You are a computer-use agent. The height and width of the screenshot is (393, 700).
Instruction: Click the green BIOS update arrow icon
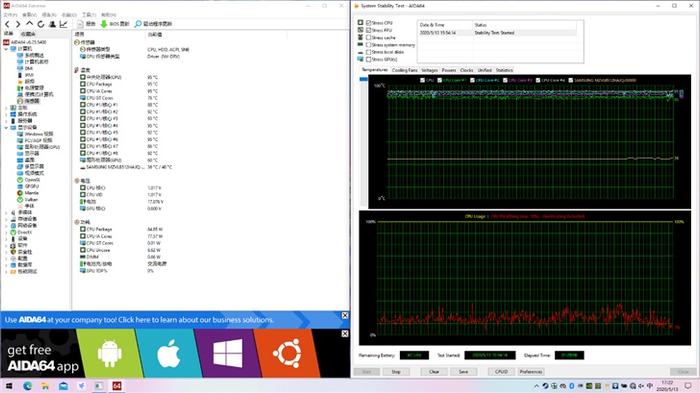pos(104,24)
